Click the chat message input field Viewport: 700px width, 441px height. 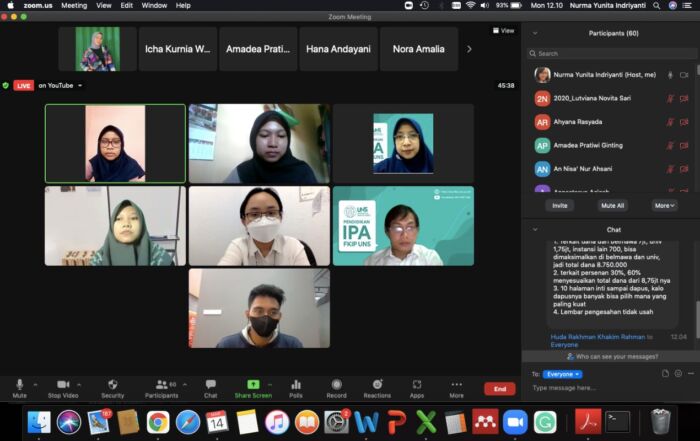pos(600,388)
